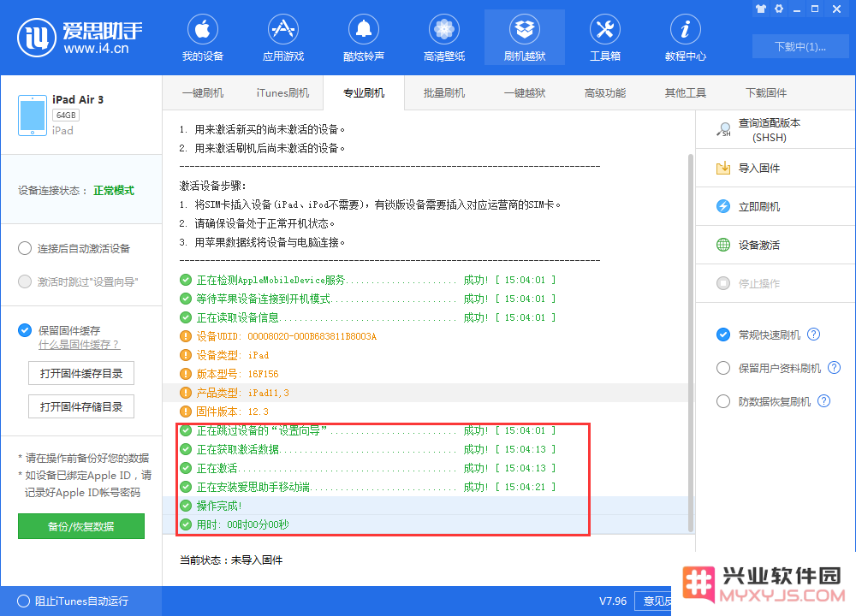Open 教程中心 info icon
The image size is (856, 616).
tap(685, 29)
